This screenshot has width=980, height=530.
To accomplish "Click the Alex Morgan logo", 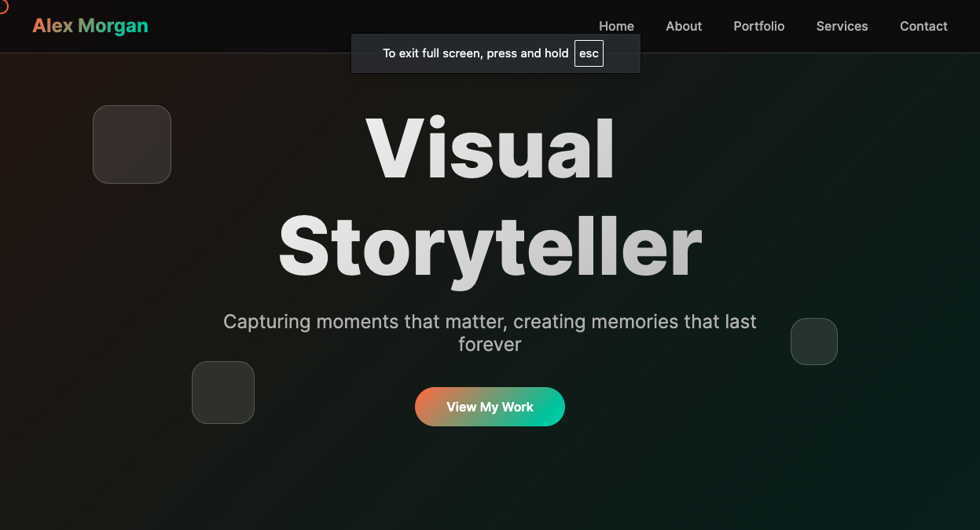I will tap(90, 26).
